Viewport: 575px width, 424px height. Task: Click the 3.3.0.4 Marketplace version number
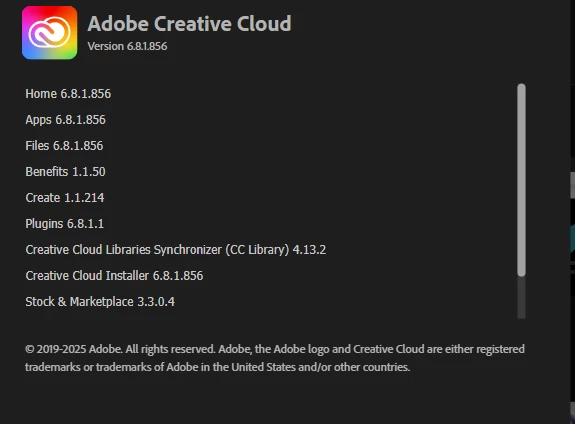[156, 302]
